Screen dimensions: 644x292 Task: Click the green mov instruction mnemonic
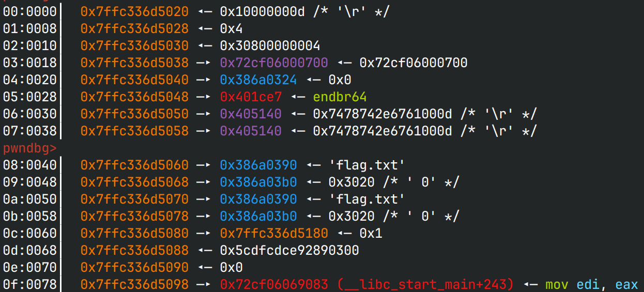coord(558,284)
